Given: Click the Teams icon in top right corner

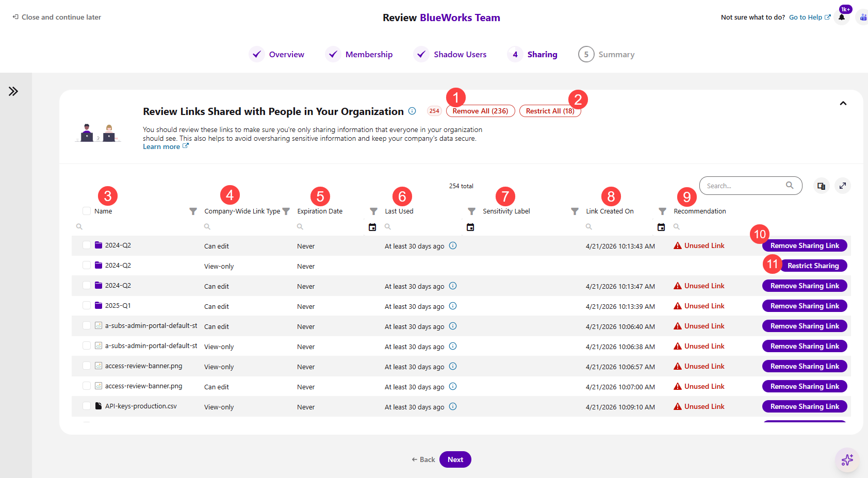Looking at the screenshot, I should tap(863, 17).
